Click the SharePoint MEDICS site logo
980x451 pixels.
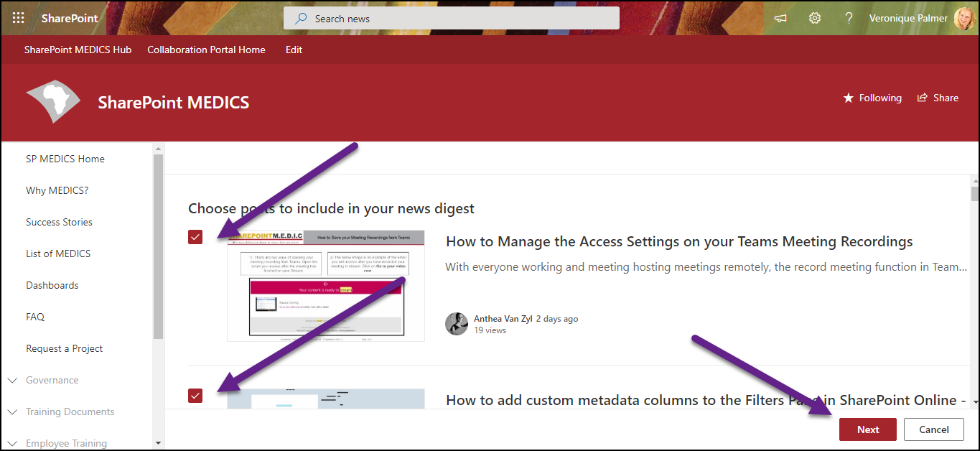click(x=53, y=100)
